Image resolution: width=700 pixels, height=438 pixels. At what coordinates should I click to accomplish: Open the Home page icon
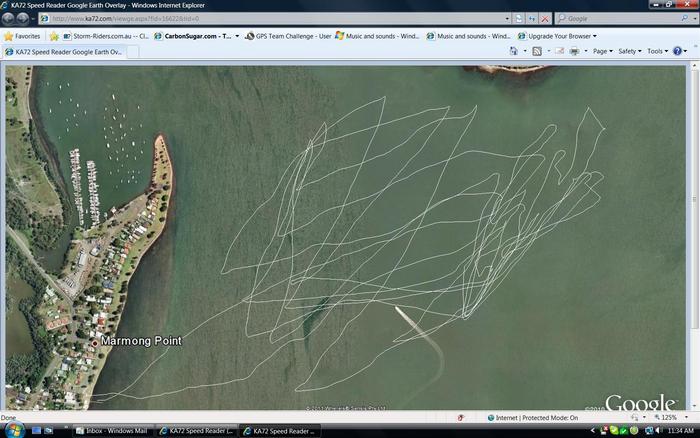[514, 51]
